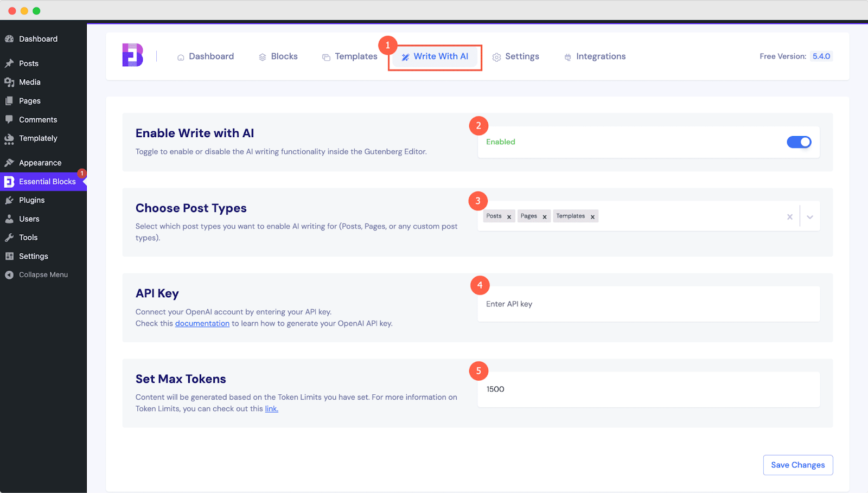
Task: Click the Essential Blocks notification badge
Action: (82, 174)
